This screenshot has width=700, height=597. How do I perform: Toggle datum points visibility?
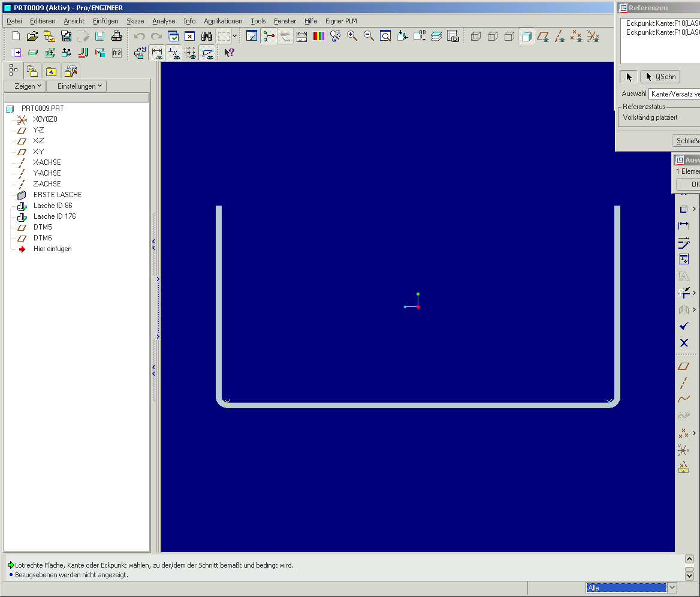[x=577, y=36]
